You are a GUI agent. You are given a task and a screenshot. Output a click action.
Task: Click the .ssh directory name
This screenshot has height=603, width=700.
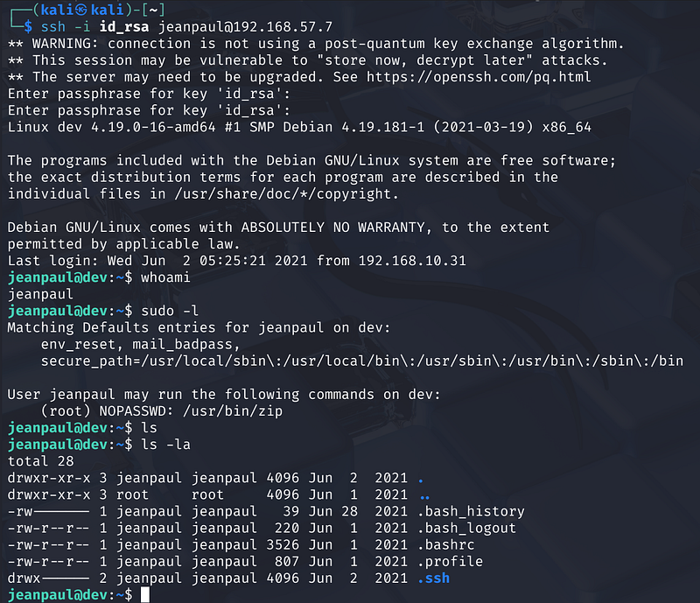coord(435,578)
